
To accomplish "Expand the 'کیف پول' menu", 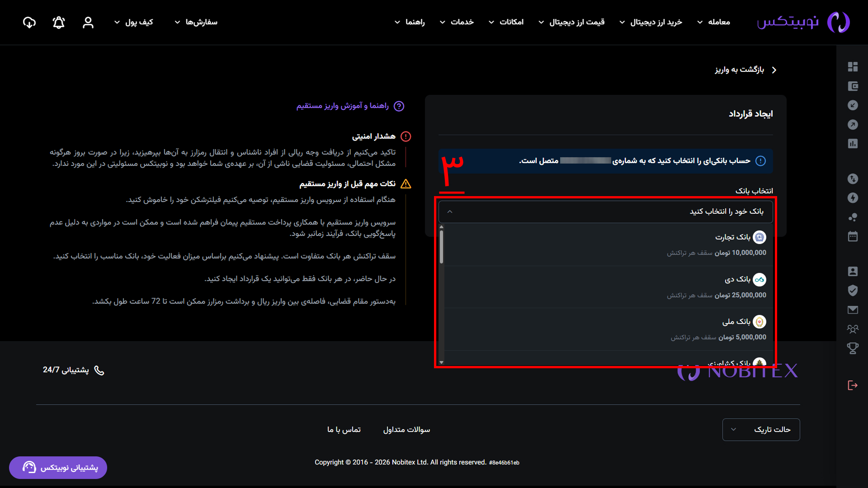I will (134, 22).
